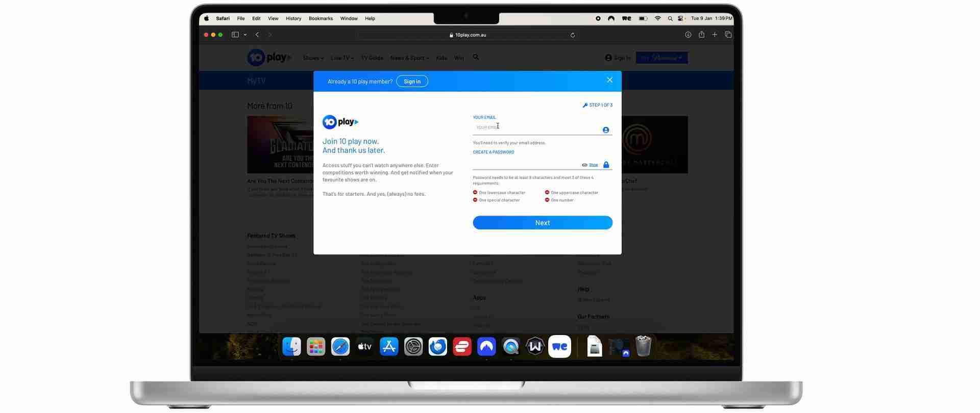Open Apple TV from the dock

[x=364, y=347]
